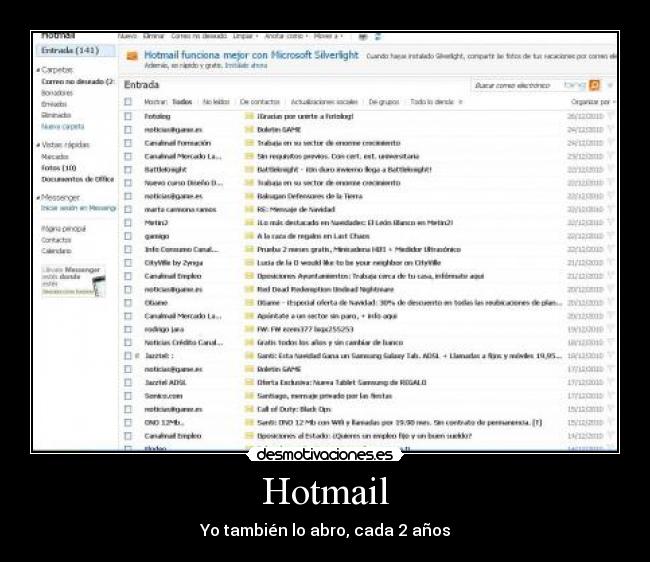Click the envelope icon of the gamigo message
Image resolution: width=650 pixels, height=562 pixels.
(249, 236)
